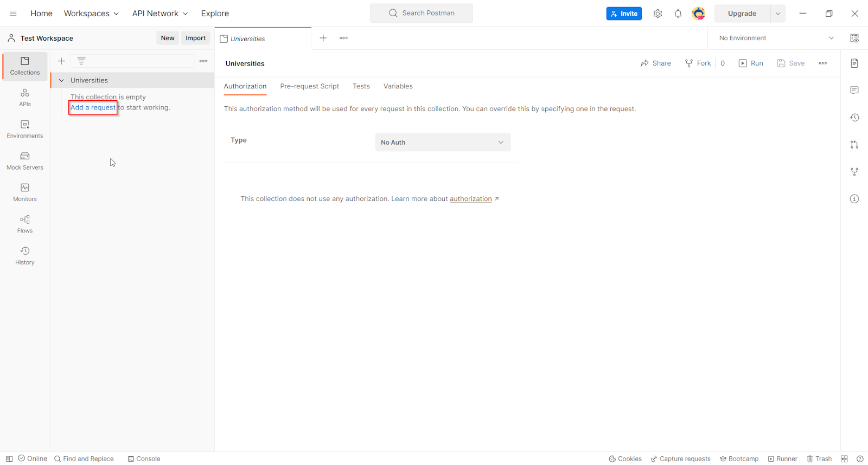Open the documentation icon in right sidebar
This screenshot has height=465, width=868.
pyautogui.click(x=854, y=63)
